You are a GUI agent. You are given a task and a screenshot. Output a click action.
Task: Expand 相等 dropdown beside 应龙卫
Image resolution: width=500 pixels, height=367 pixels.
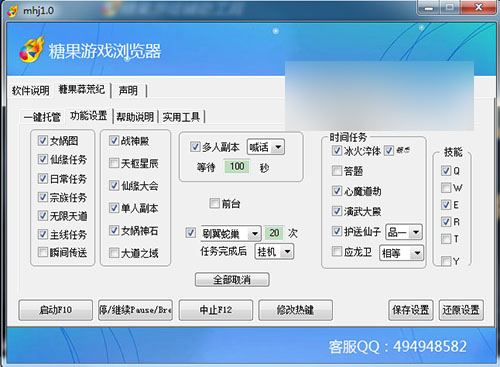tap(402, 253)
